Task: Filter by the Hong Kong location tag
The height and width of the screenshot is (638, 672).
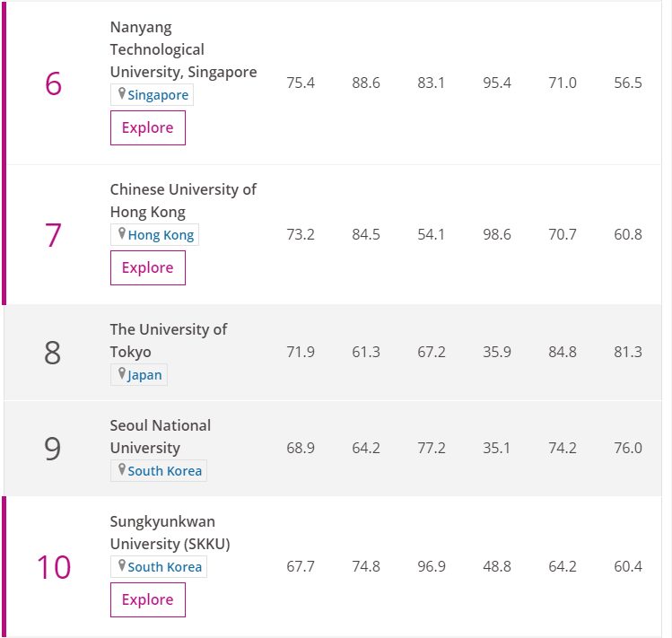Action: pyautogui.click(x=161, y=235)
